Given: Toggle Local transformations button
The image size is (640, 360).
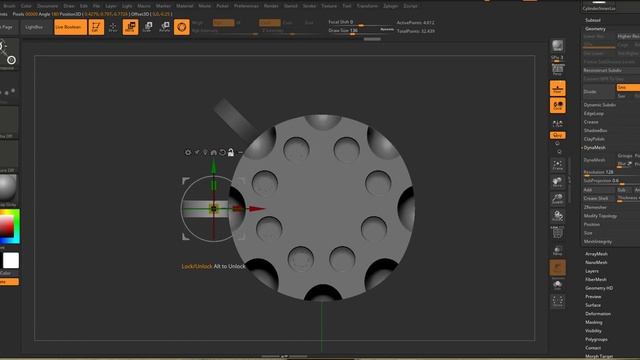Looking at the screenshot, I should tap(558, 105).
